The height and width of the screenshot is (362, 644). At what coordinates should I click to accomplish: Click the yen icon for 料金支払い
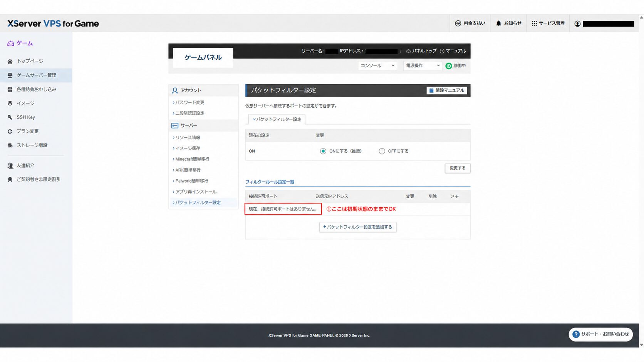point(458,23)
